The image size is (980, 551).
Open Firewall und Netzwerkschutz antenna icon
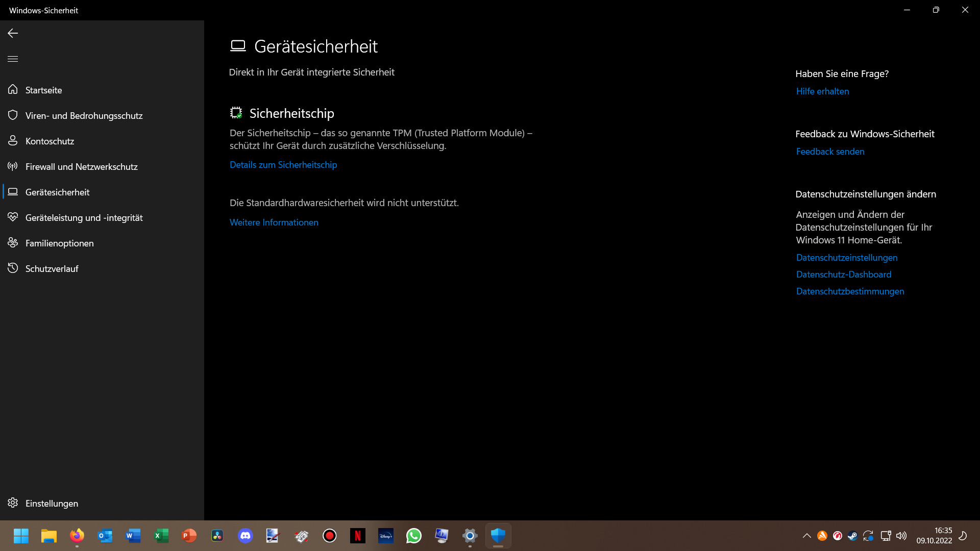click(13, 166)
